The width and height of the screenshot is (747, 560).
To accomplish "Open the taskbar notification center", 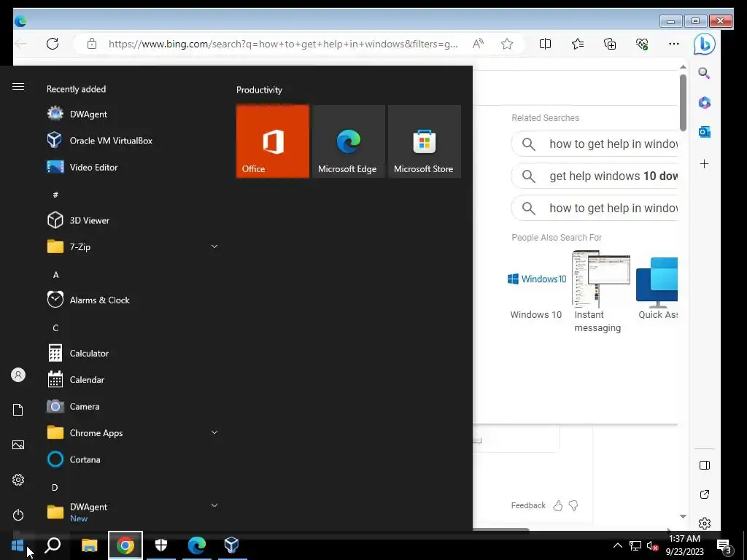I will pos(724,546).
